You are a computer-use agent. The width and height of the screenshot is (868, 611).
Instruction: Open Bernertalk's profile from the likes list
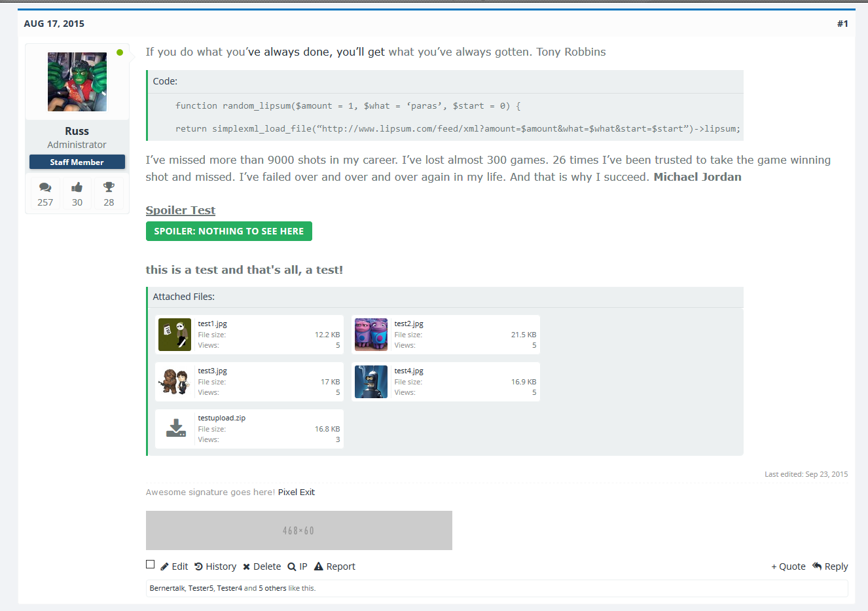coord(167,588)
